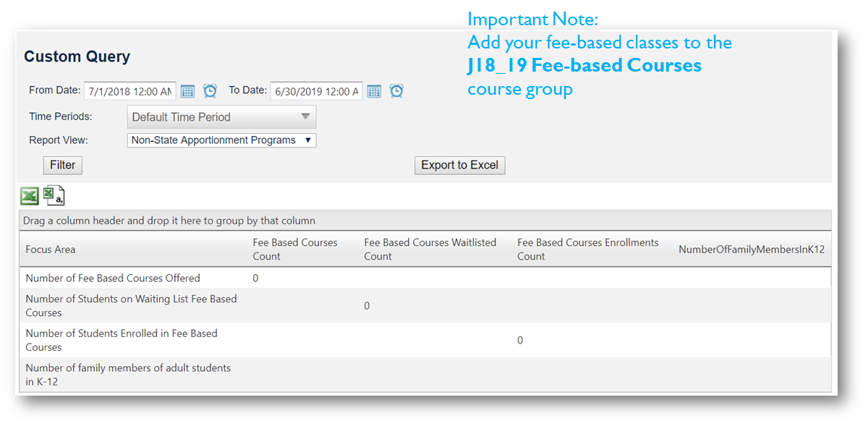The width and height of the screenshot is (868, 426).
Task: Focus the To Date input field
Action: 316,91
